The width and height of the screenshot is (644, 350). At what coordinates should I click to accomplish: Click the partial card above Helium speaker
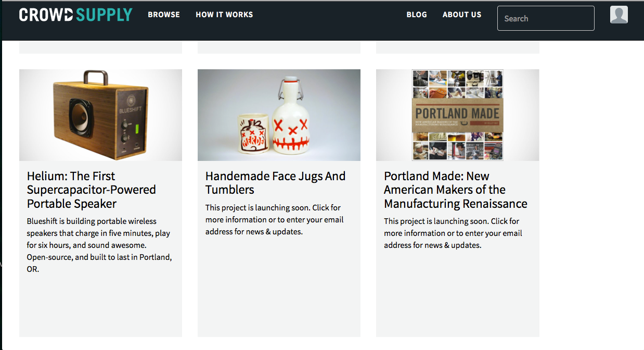[100, 47]
